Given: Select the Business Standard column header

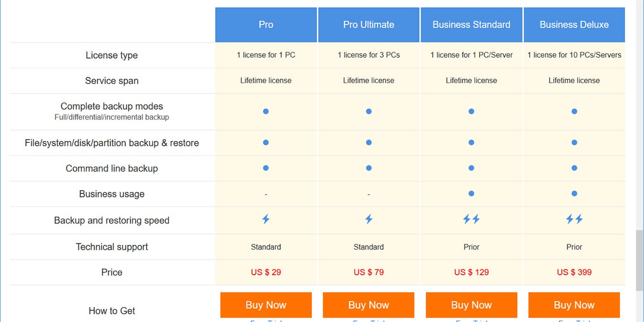Looking at the screenshot, I should click(471, 24).
